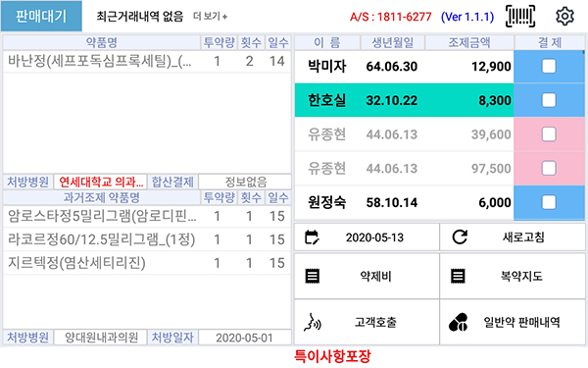This screenshot has height=368, width=588.
Task: Click the 새로고침 button
Action: 513,237
